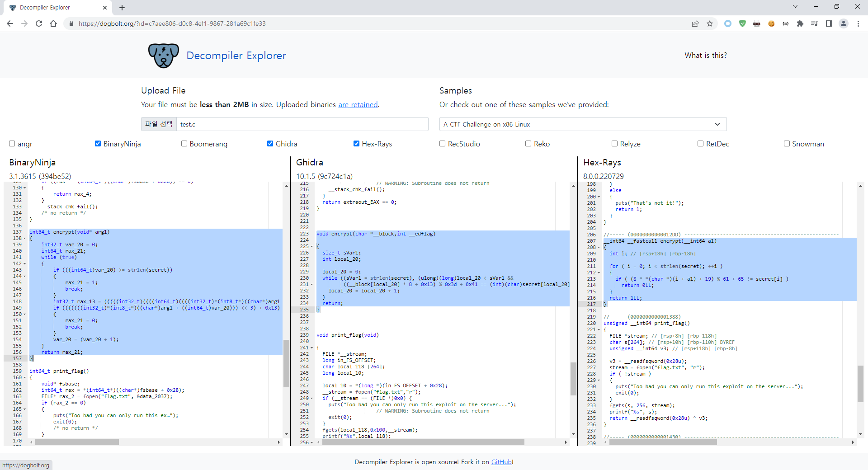The image size is (868, 470).
Task: View site information via lock icon
Action: tap(71, 23)
